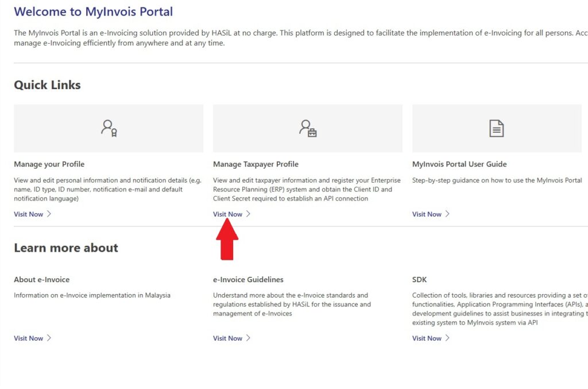The image size is (588, 389).
Task: Click the Learn more about section heading
Action: tap(66, 248)
